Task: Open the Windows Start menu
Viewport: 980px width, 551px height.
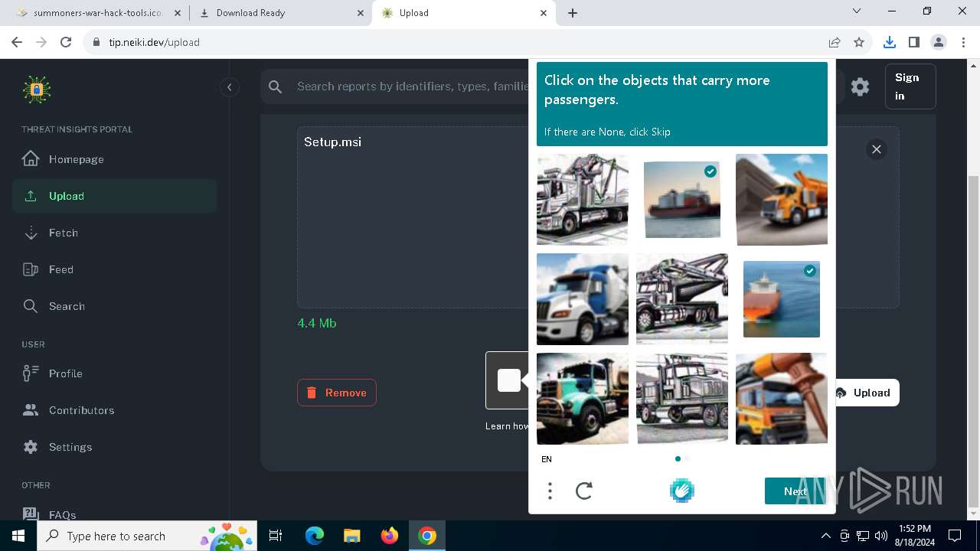Action: [18, 536]
